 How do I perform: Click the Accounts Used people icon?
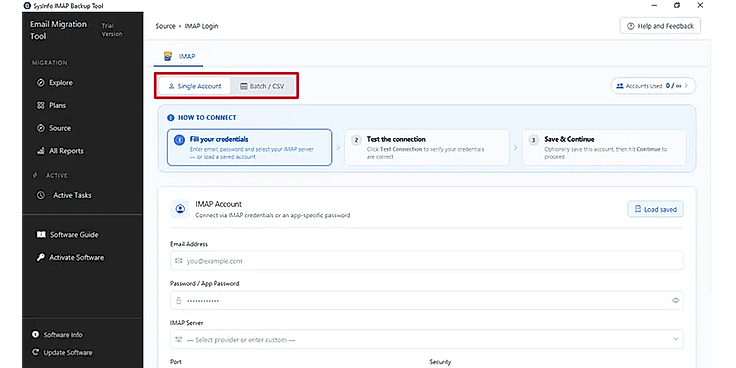coord(620,86)
